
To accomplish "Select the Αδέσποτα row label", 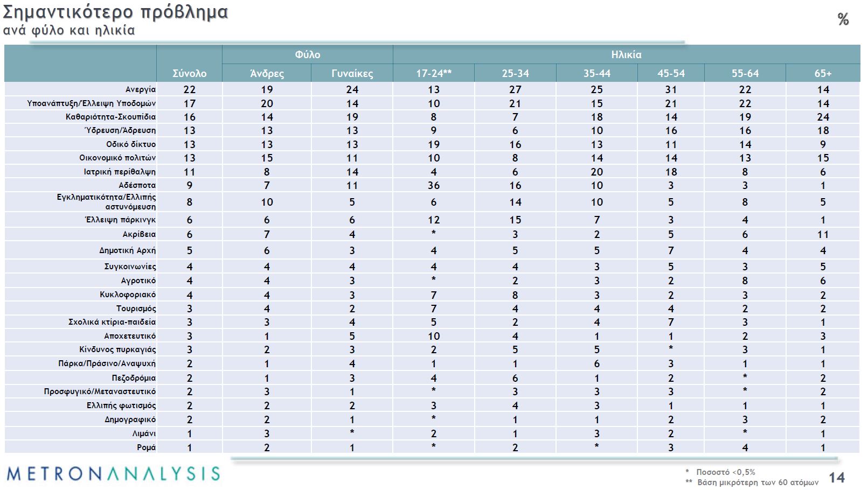I will point(137,185).
